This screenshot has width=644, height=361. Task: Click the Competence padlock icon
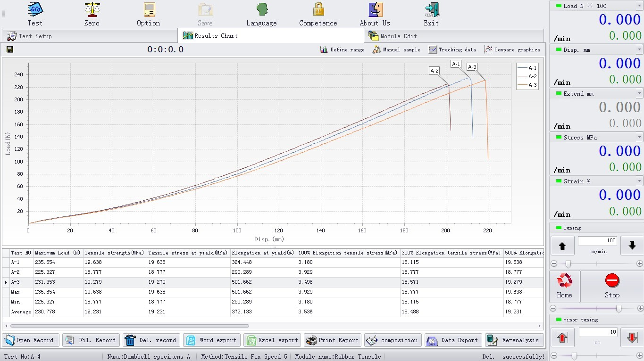point(318,9)
